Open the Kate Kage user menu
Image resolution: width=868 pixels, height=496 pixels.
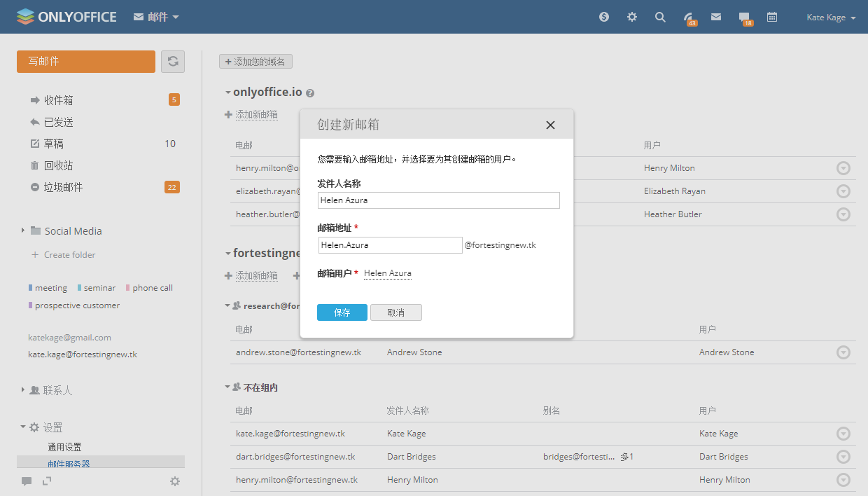(831, 18)
